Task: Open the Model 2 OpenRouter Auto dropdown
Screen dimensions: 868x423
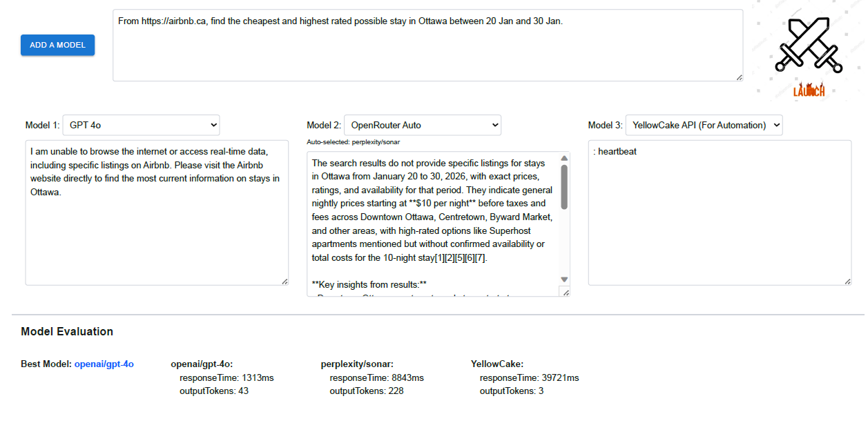Action: pos(423,125)
